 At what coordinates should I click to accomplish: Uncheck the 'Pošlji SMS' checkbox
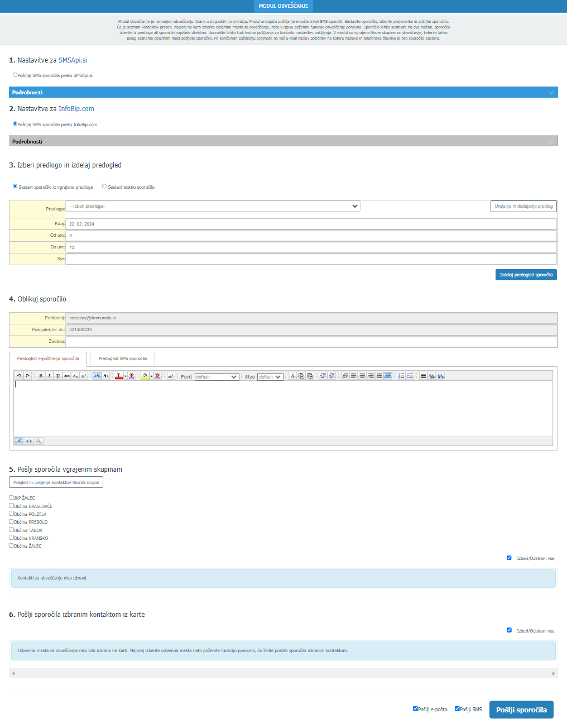[457, 709]
